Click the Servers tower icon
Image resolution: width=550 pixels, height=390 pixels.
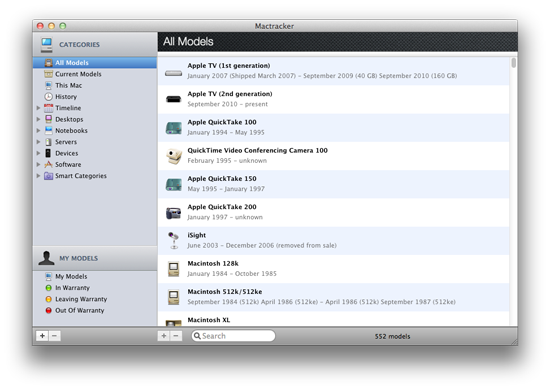(x=48, y=142)
